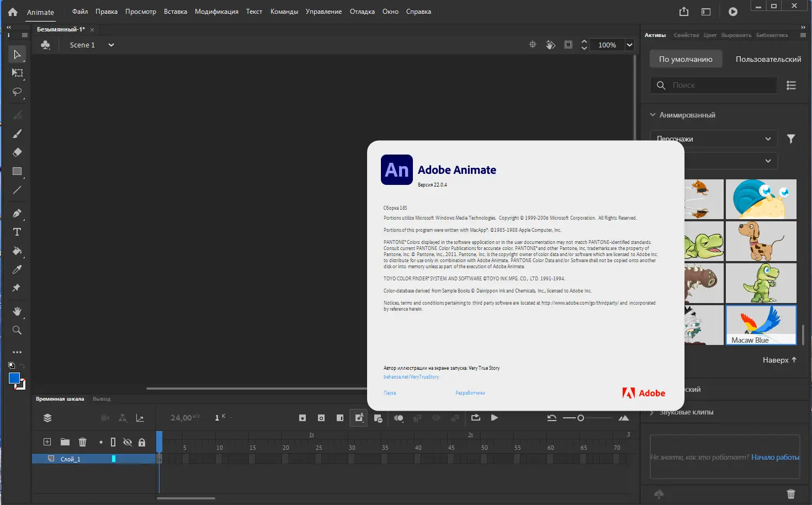Screen dimensions: 812x505
Task: Switch to the Вывод tab
Action: (x=102, y=398)
